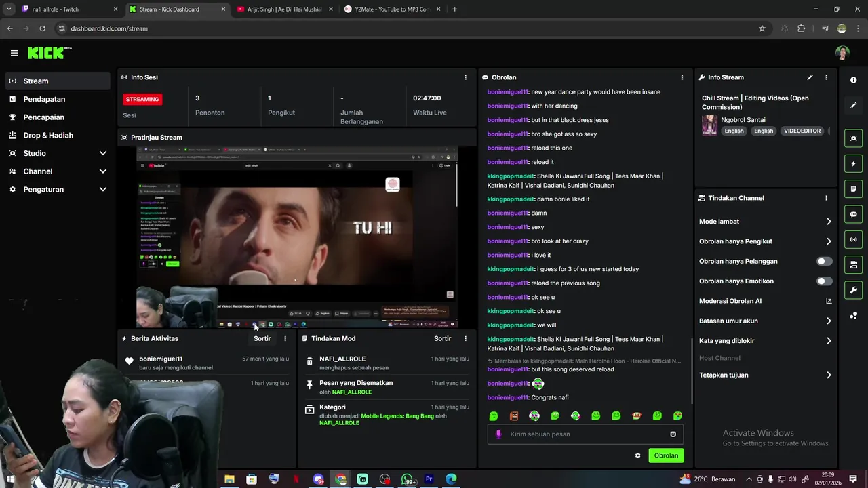Click the pencil icon in right sidebar
The width and height of the screenshot is (868, 488).
pos(853,105)
